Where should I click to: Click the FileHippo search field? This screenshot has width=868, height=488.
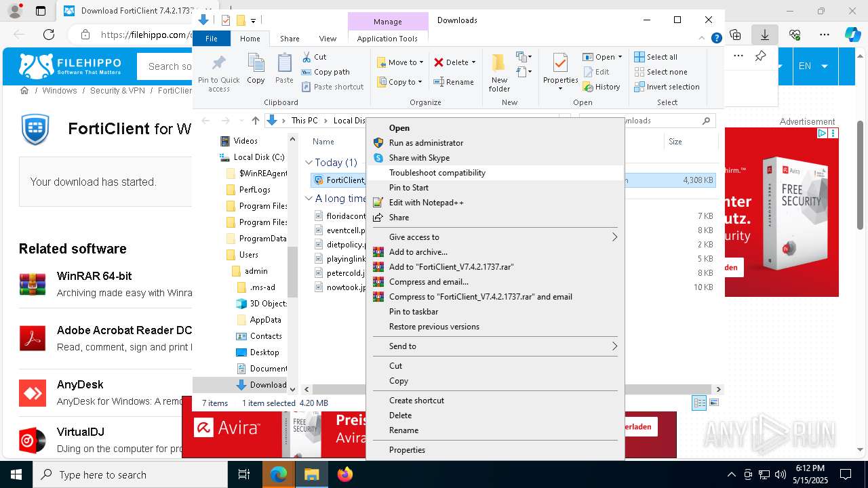165,66
